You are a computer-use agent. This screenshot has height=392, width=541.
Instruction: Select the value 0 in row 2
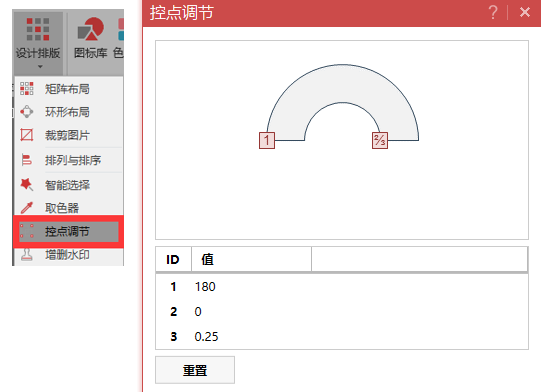point(198,312)
